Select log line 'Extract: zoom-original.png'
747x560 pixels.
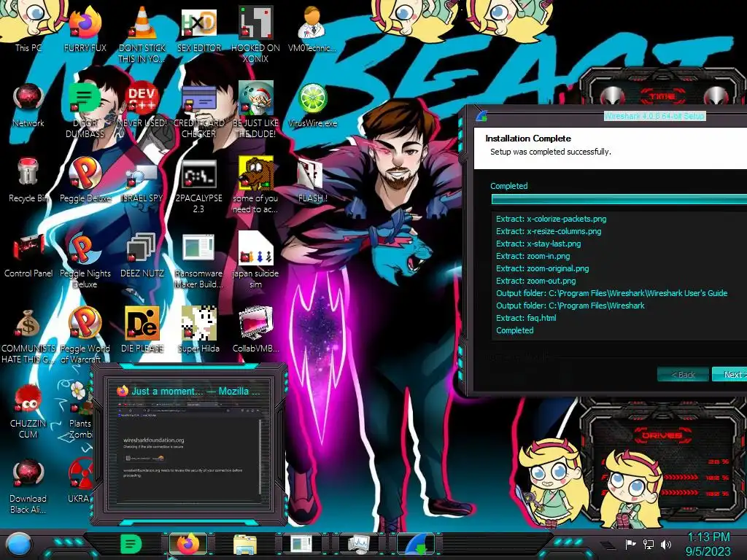pyautogui.click(x=542, y=268)
